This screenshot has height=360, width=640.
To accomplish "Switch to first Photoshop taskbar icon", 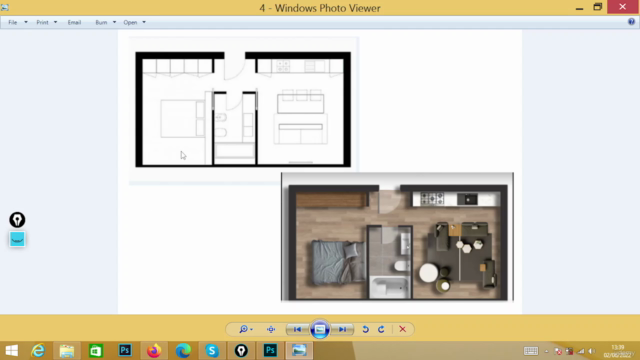I will (x=125, y=351).
